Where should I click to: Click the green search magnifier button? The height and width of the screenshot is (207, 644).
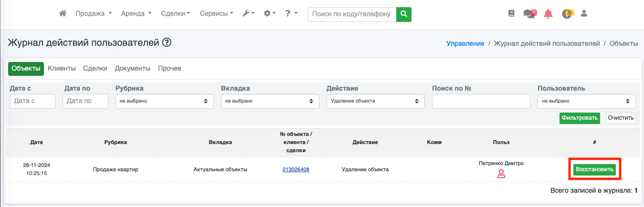tap(404, 14)
